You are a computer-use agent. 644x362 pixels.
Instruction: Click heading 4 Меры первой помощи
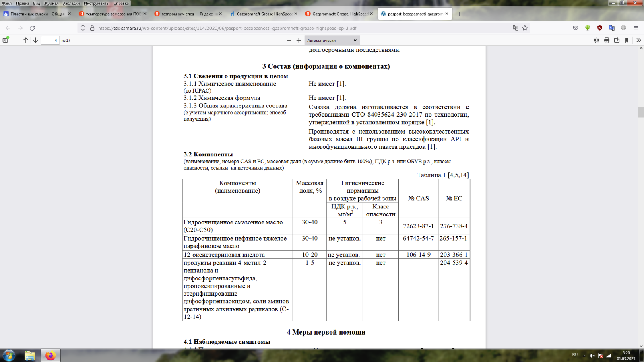pyautogui.click(x=326, y=332)
